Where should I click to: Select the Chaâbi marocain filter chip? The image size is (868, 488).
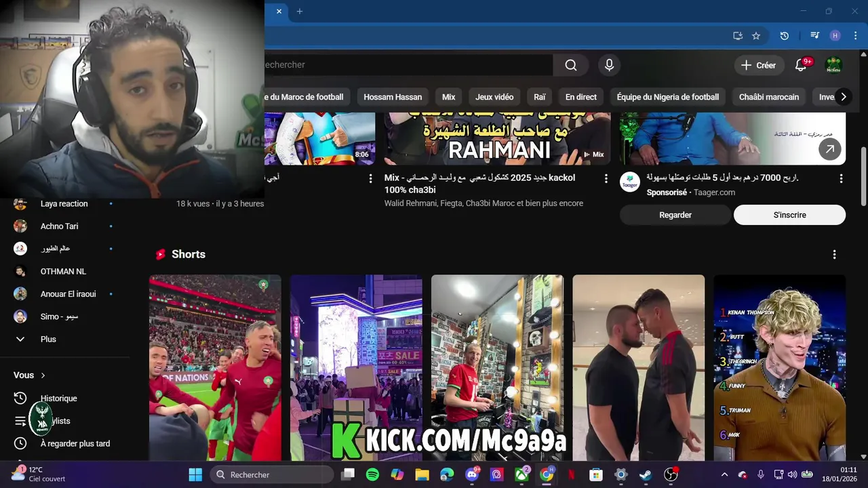769,97
